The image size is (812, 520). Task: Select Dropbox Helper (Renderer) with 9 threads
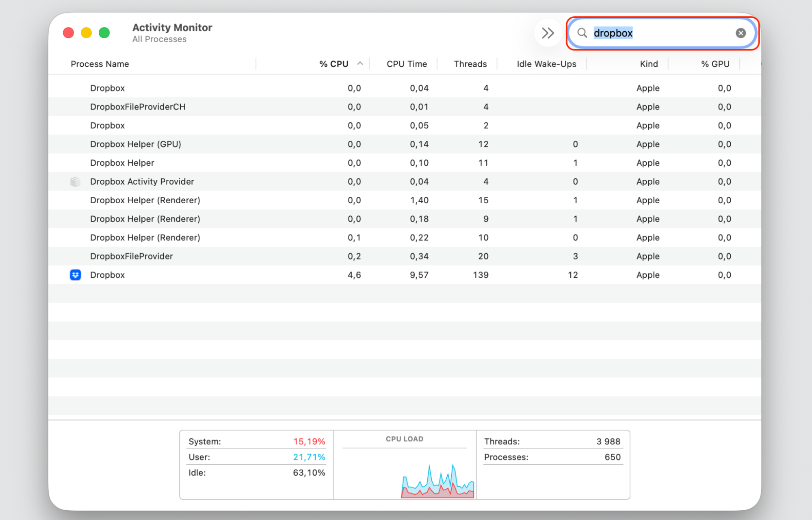(x=405, y=219)
